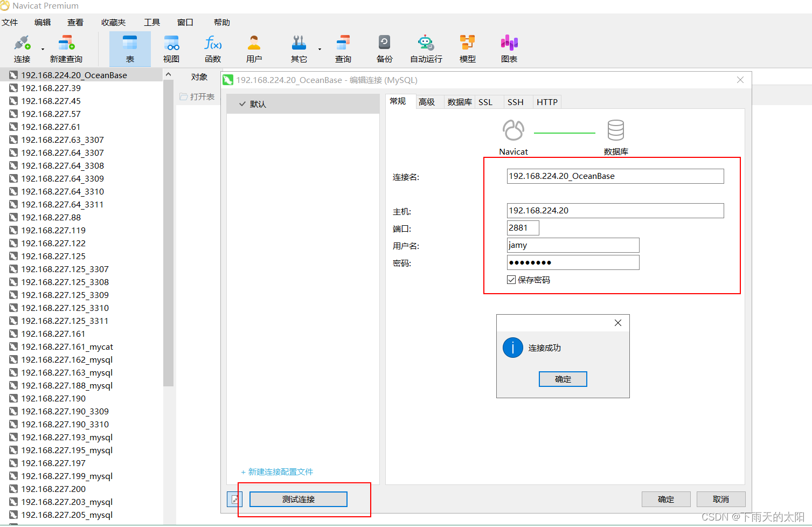Click the connection icon beside 192.168.227.190_3309

click(x=13, y=411)
